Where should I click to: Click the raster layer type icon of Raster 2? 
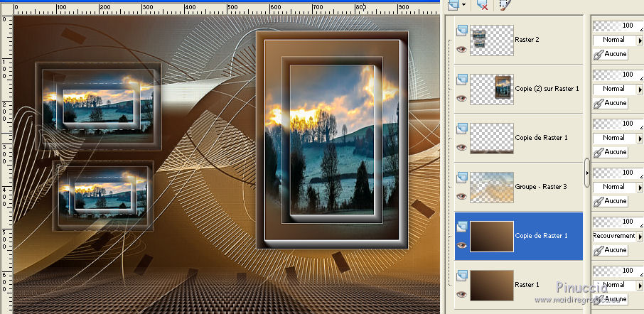coord(462,30)
